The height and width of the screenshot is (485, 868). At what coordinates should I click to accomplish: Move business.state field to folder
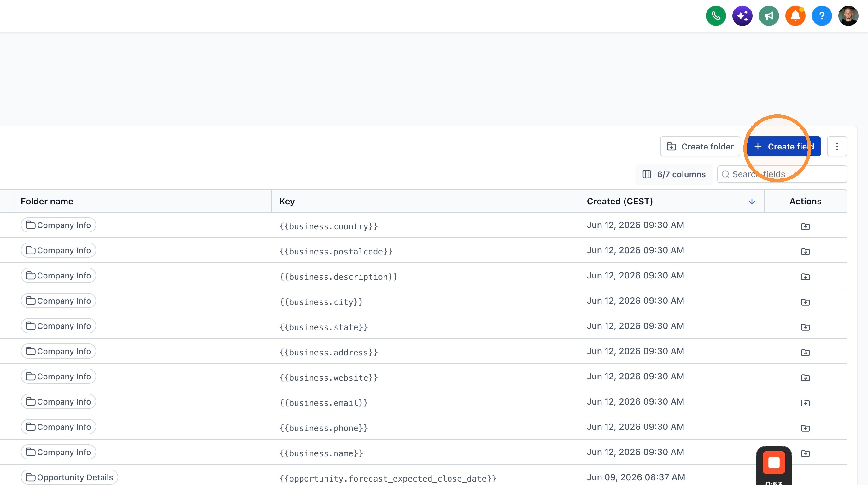[805, 327]
